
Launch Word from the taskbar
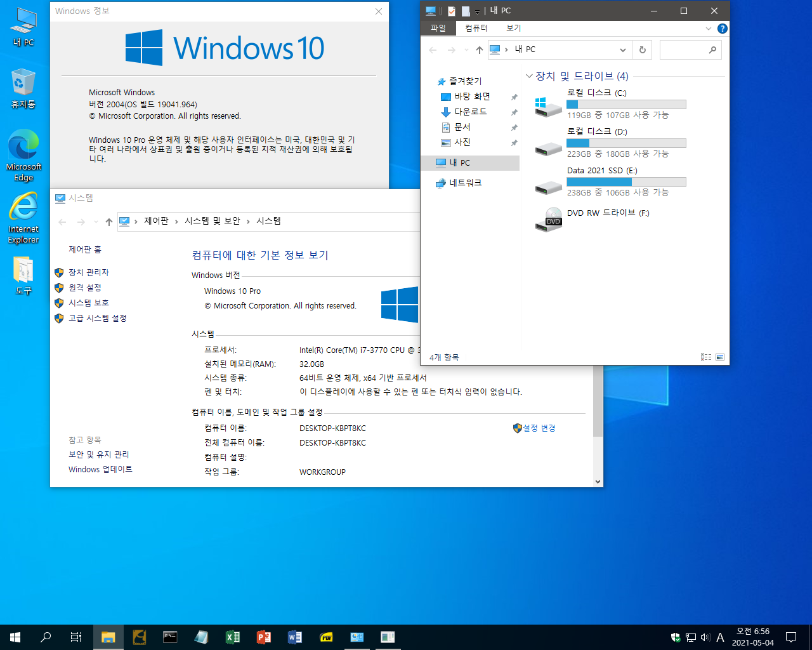tap(294, 637)
